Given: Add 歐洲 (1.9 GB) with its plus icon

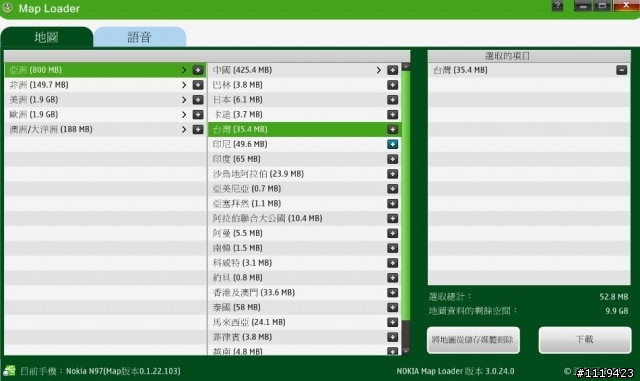Looking at the screenshot, I should pos(198,115).
